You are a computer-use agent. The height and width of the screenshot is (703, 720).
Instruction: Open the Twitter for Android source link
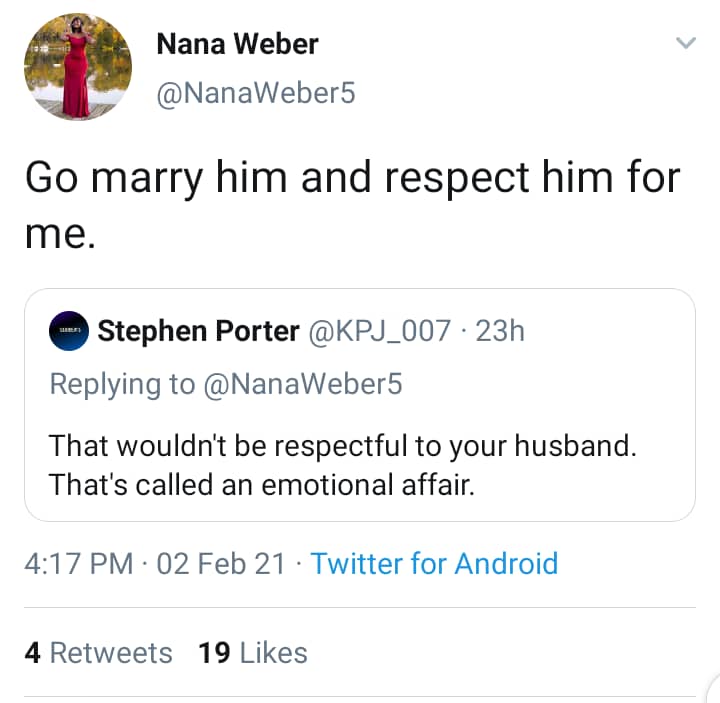433,563
